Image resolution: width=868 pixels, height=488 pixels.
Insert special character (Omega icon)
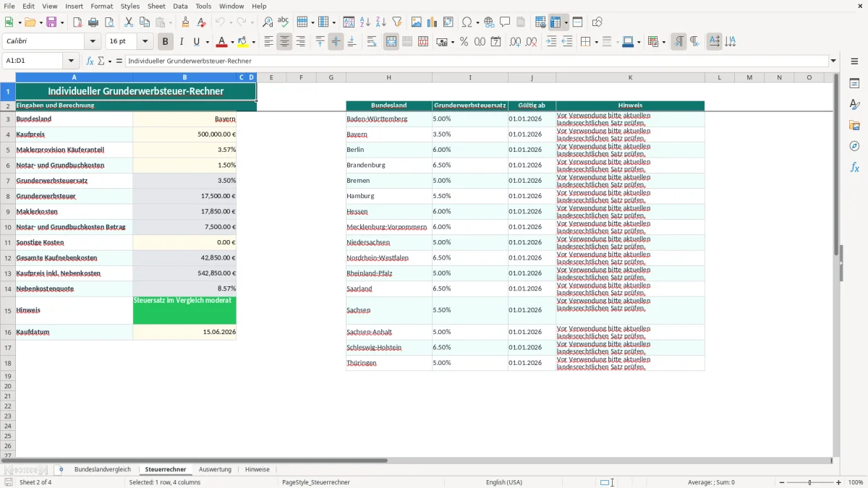pos(467,22)
